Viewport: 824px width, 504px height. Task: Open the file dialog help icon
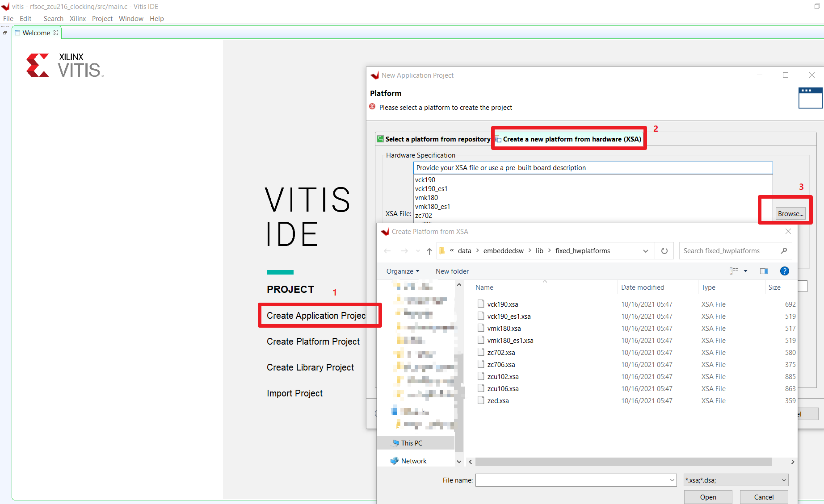click(x=784, y=271)
